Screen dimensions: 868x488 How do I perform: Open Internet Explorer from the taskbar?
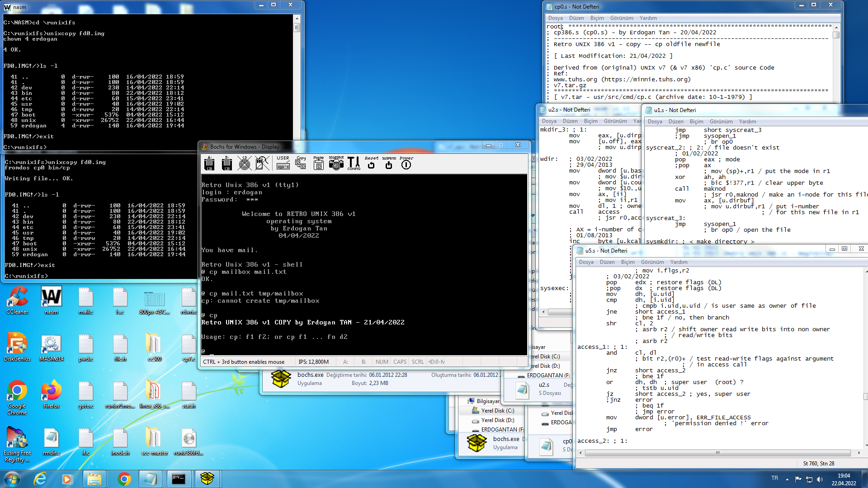pyautogui.click(x=40, y=479)
